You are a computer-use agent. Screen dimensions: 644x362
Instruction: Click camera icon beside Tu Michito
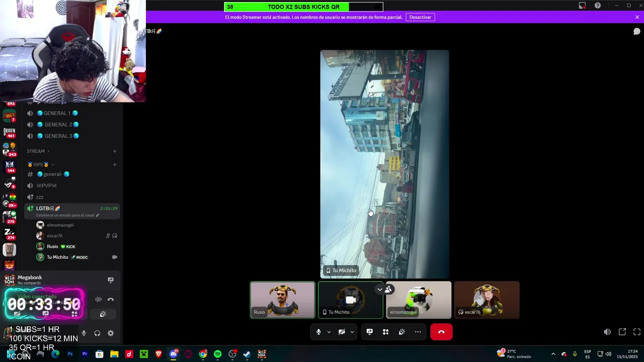[115, 257]
